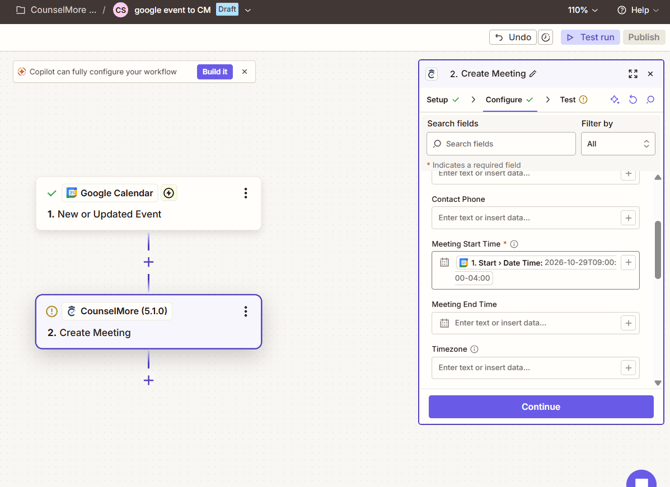Click the refresh fields icon

click(x=633, y=100)
